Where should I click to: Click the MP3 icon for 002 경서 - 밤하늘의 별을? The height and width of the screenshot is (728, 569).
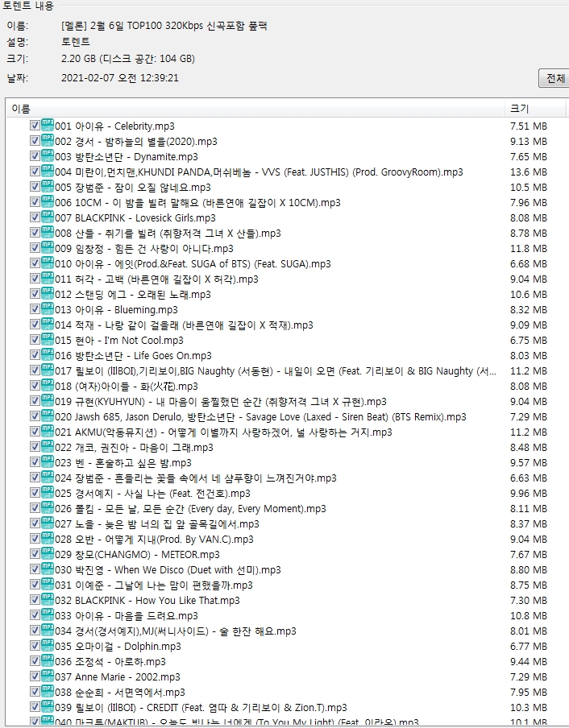pos(48,140)
